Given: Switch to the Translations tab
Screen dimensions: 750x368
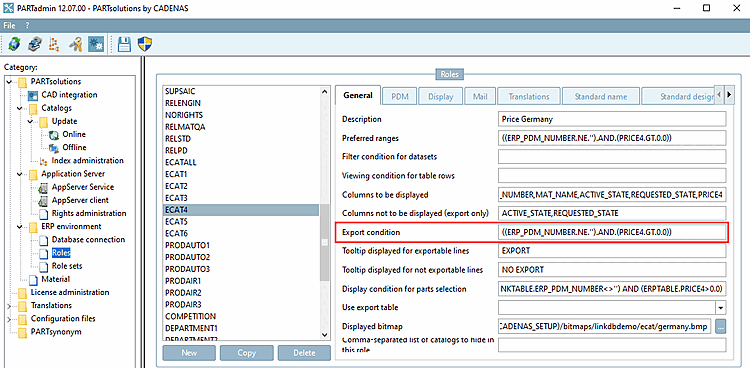Looking at the screenshot, I should coord(529,96).
